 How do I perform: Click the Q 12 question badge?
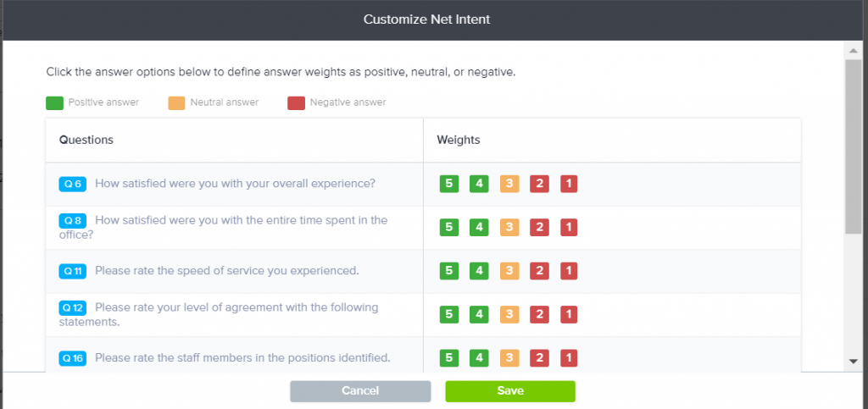click(73, 307)
